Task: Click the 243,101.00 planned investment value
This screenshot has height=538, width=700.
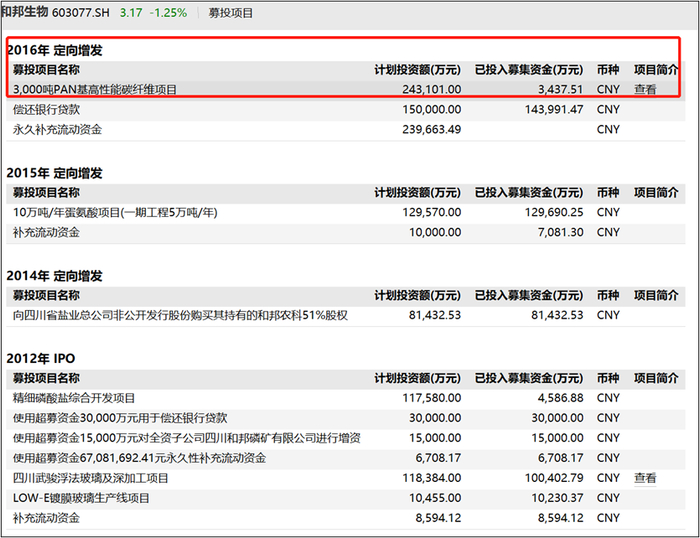Action: point(432,89)
